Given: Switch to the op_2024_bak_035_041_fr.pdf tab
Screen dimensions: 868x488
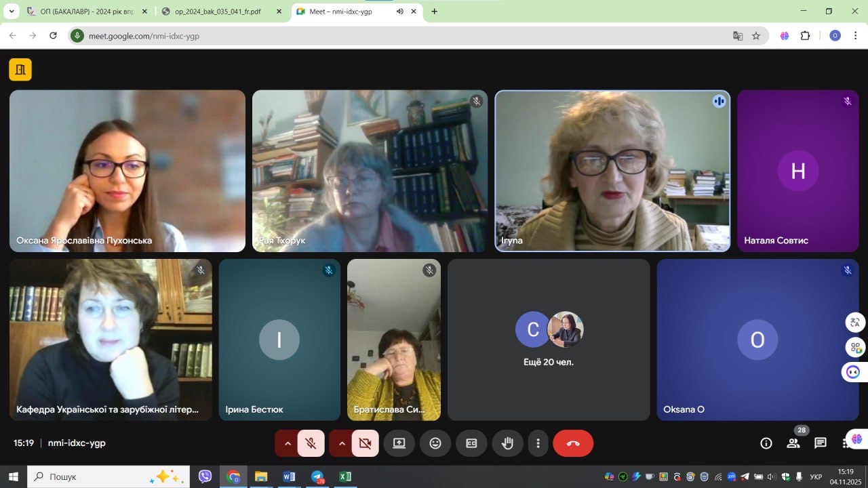Looking at the screenshot, I should click(217, 12).
